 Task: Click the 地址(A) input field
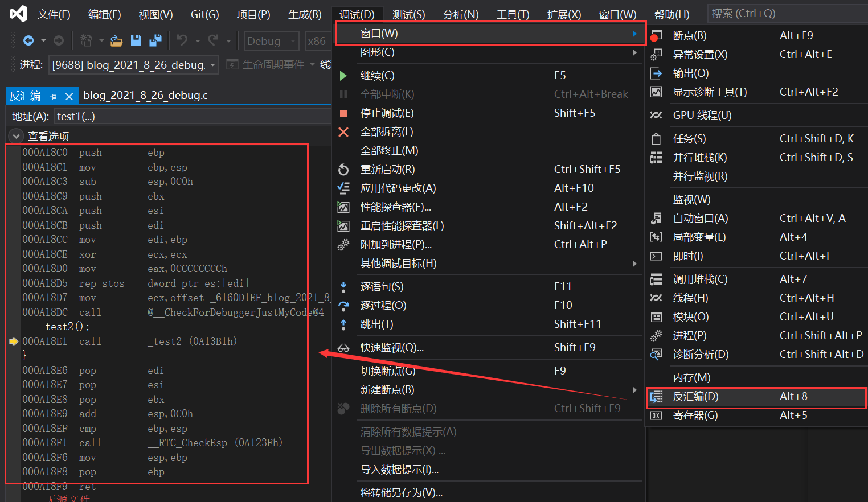(193, 116)
